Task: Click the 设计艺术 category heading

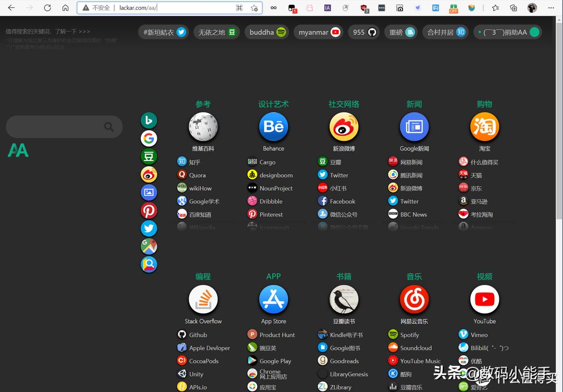Action: tap(274, 104)
